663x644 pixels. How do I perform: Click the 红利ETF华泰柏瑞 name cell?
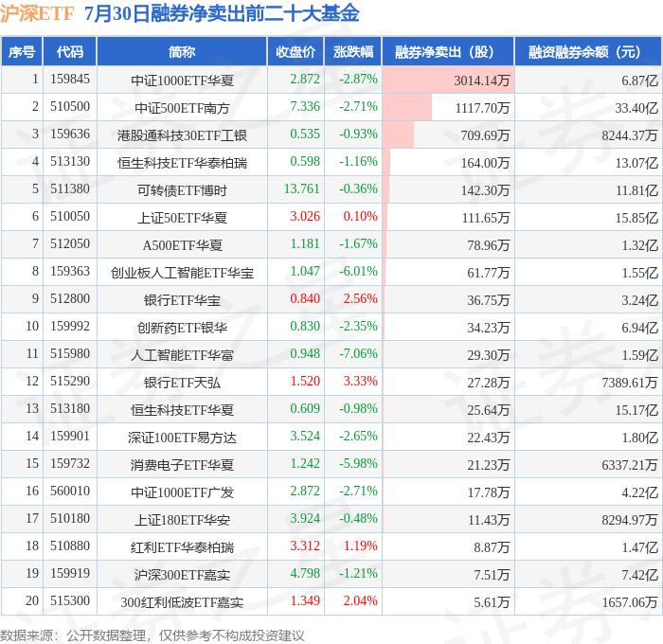pyautogui.click(x=182, y=547)
